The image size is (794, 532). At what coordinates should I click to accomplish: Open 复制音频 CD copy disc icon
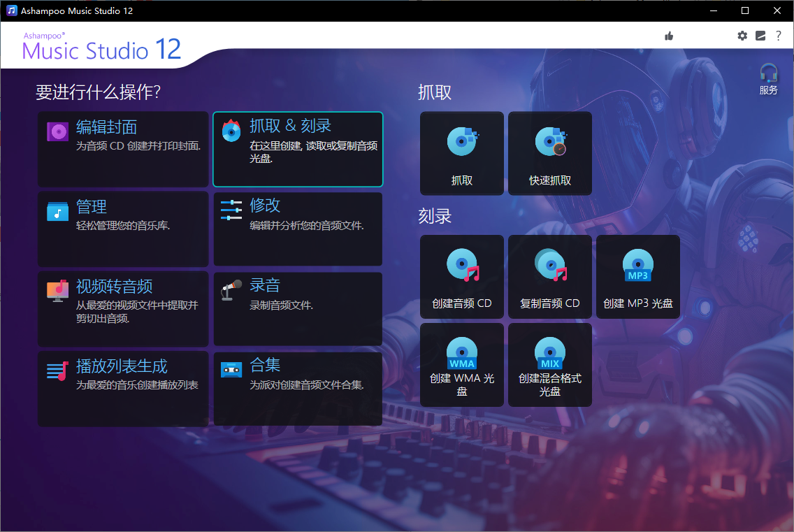549,266
